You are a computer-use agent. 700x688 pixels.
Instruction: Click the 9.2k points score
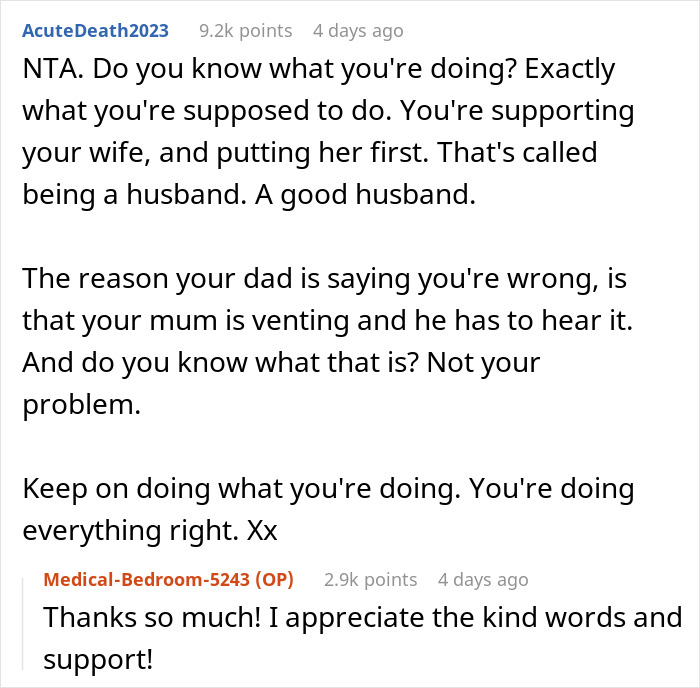(243, 31)
